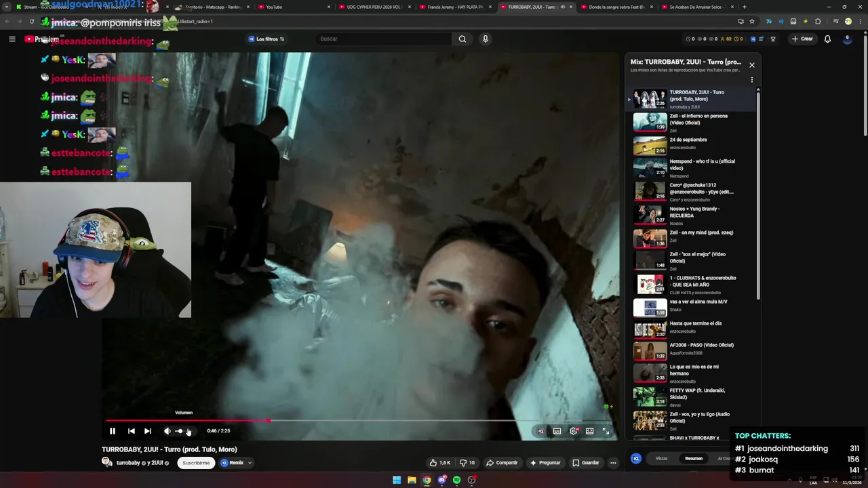Screen dimensions: 868x488
Task: Adjust the player volume slider
Action: [x=183, y=431]
